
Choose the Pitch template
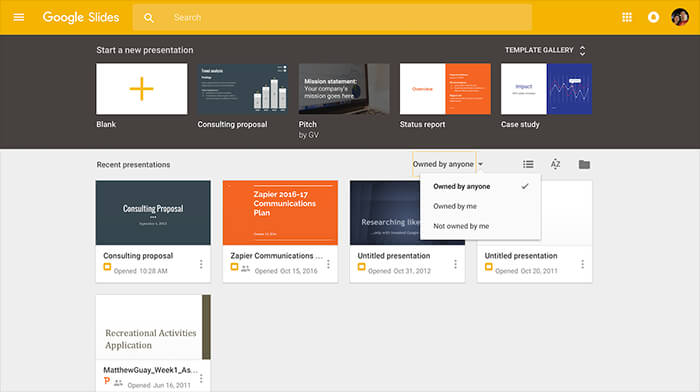tap(344, 89)
